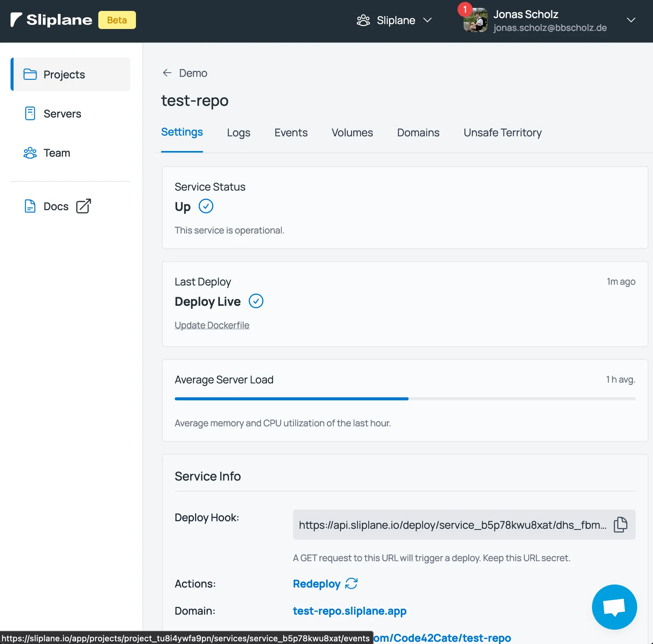Switch to the Logs tab
The image size is (653, 644).
pyautogui.click(x=238, y=133)
